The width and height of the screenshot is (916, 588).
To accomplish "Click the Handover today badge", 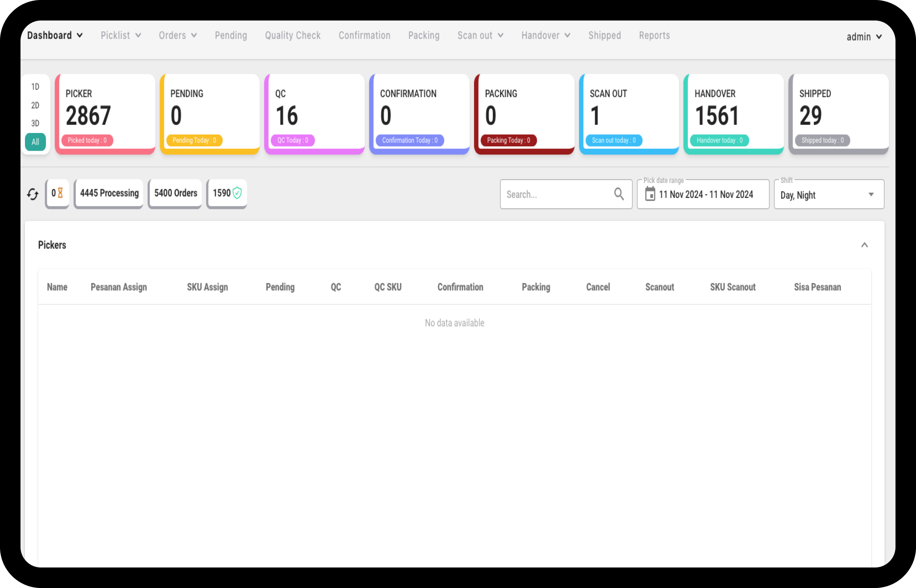I will click(719, 140).
